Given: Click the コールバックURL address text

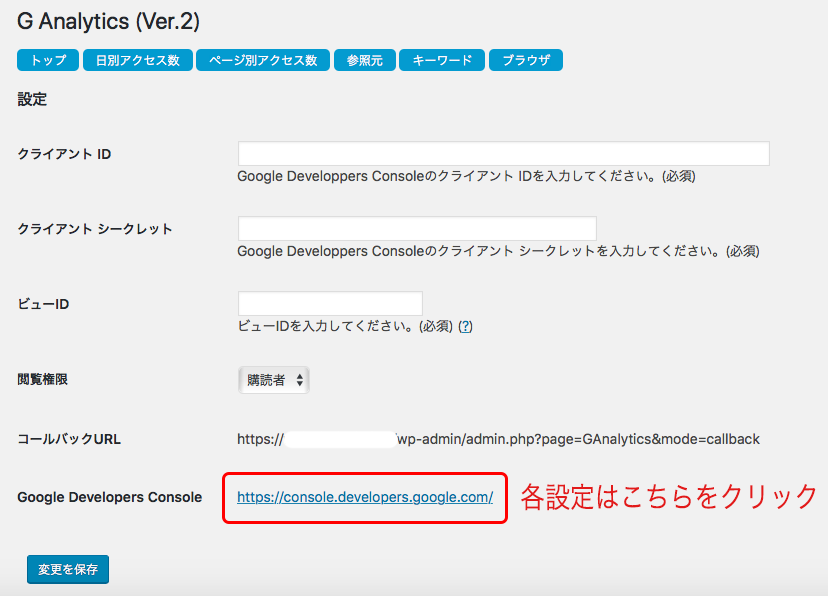Looking at the screenshot, I should pos(498,439).
